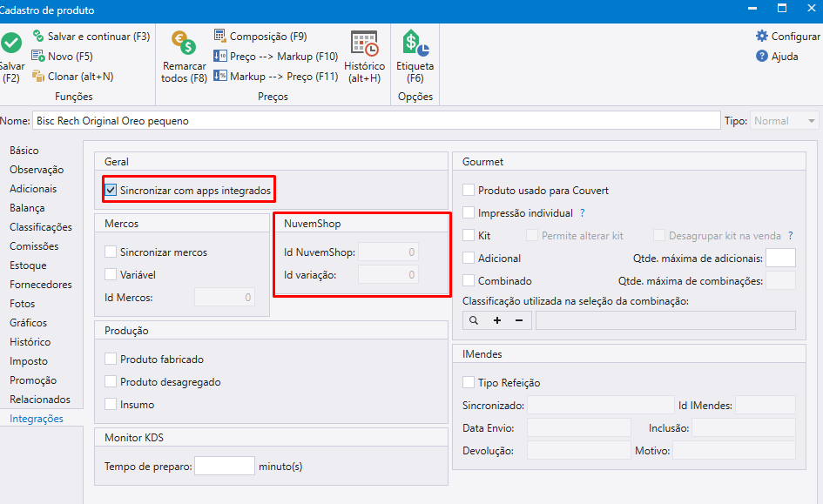The width and height of the screenshot is (823, 504).
Task: Uncheck Sincronizar com apps integrados
Action: [x=111, y=190]
